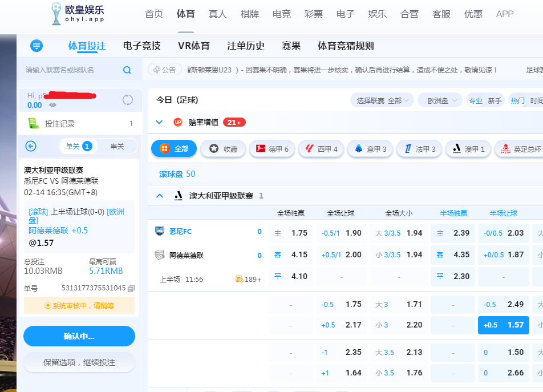Click 保留选项，继续投注 button
Image resolution: width=543 pixels, height=392 pixels.
click(x=79, y=362)
